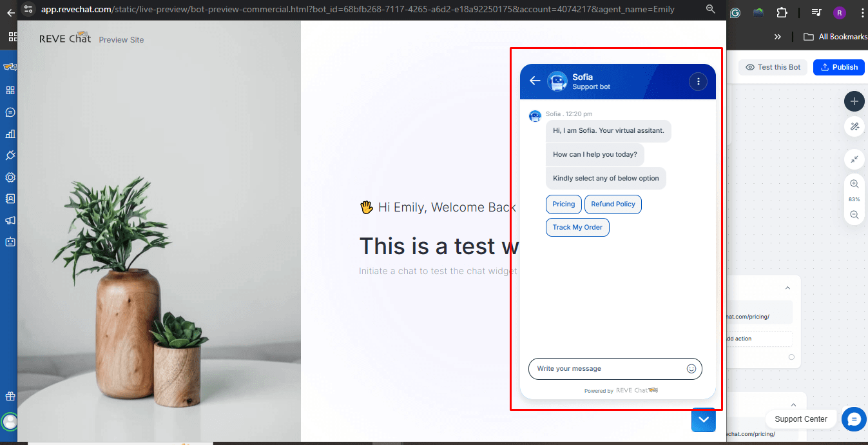Click the plus icon to add node
Viewport: 868px width, 445px height.
854,101
